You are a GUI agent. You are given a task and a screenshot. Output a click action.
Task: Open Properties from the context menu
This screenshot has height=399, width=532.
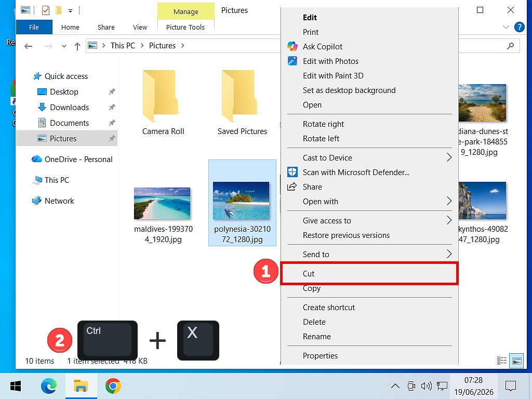pyautogui.click(x=369, y=355)
